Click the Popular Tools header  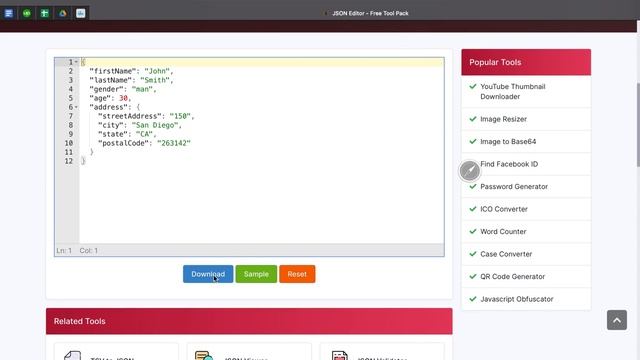(x=526, y=62)
